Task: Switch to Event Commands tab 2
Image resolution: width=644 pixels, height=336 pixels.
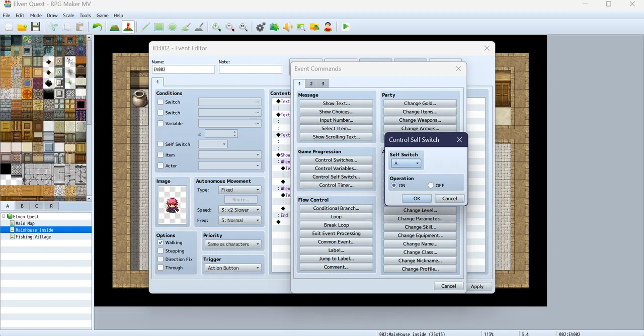Action: (311, 83)
